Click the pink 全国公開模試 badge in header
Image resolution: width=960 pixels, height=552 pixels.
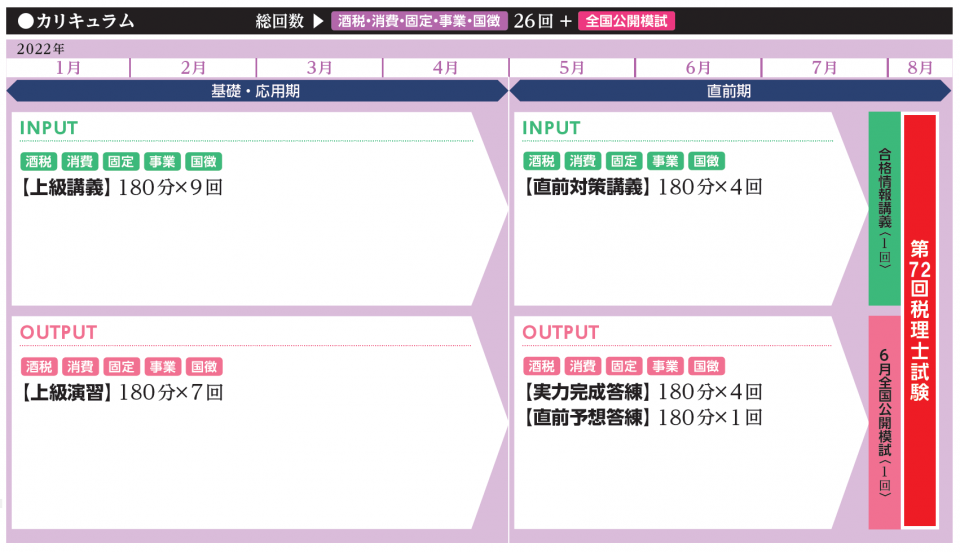pyautogui.click(x=626, y=21)
